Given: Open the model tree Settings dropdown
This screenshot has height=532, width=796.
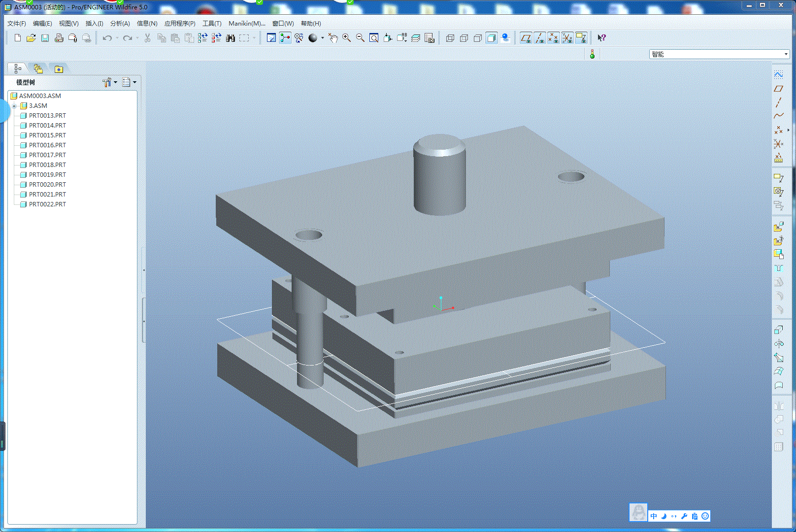Looking at the screenshot, I should [x=109, y=82].
